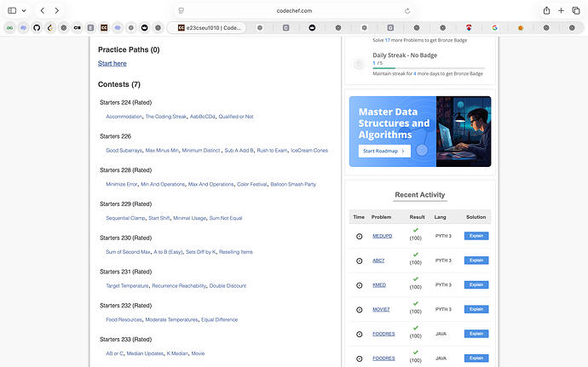Open the sidebar options dropdown chevron
The height and width of the screenshot is (367, 588).
(24, 10)
